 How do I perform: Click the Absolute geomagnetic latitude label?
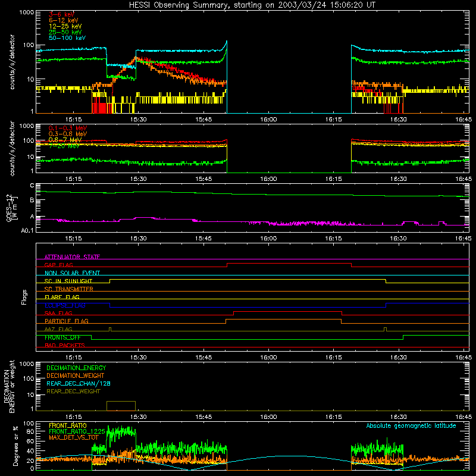pos(411,425)
